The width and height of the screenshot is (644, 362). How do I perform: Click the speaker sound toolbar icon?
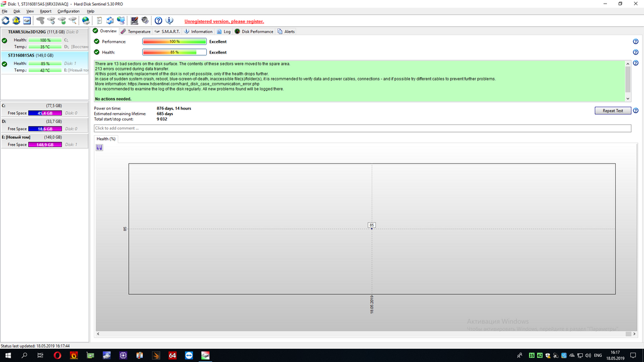(145, 21)
